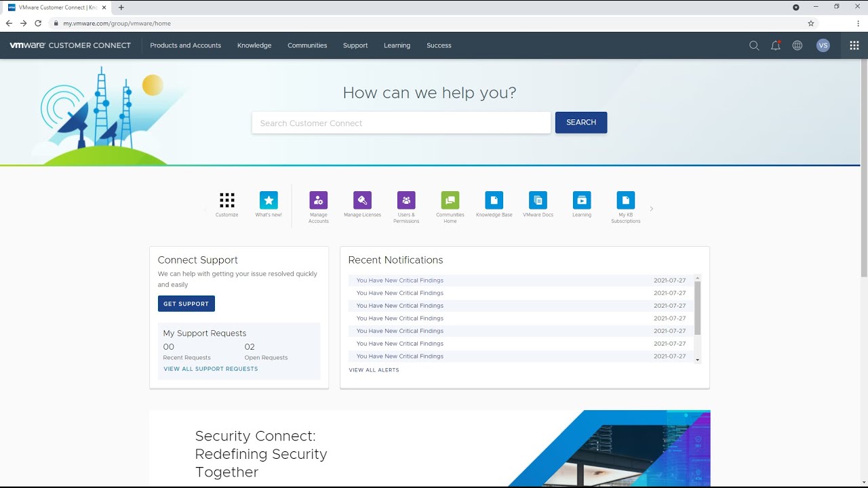Open the Users & Permissions icon
The width and height of the screenshot is (868, 488).
[406, 200]
